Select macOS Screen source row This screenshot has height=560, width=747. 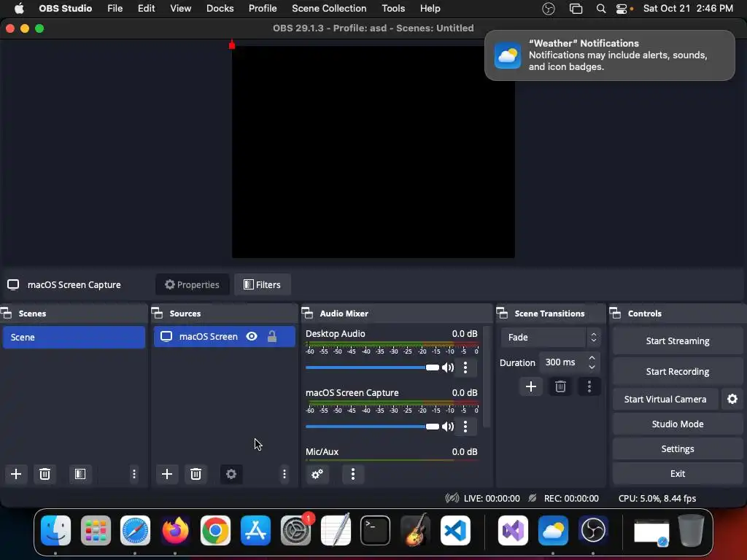pyautogui.click(x=225, y=337)
